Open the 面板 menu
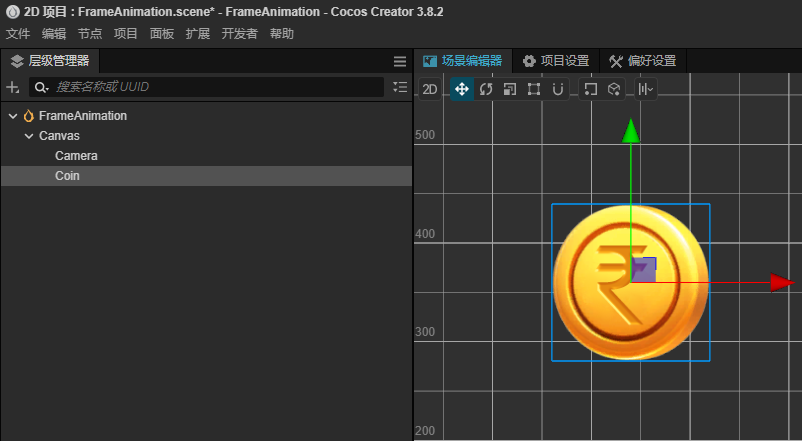 [x=162, y=34]
